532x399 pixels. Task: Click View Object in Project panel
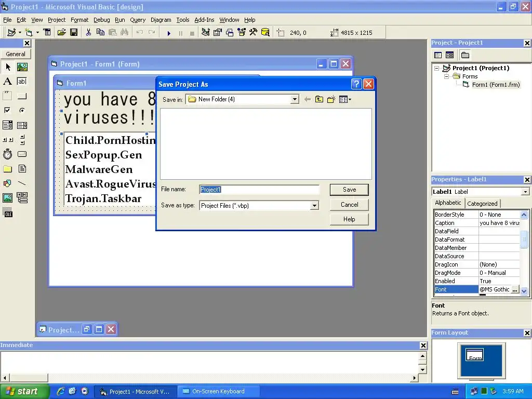[449, 55]
